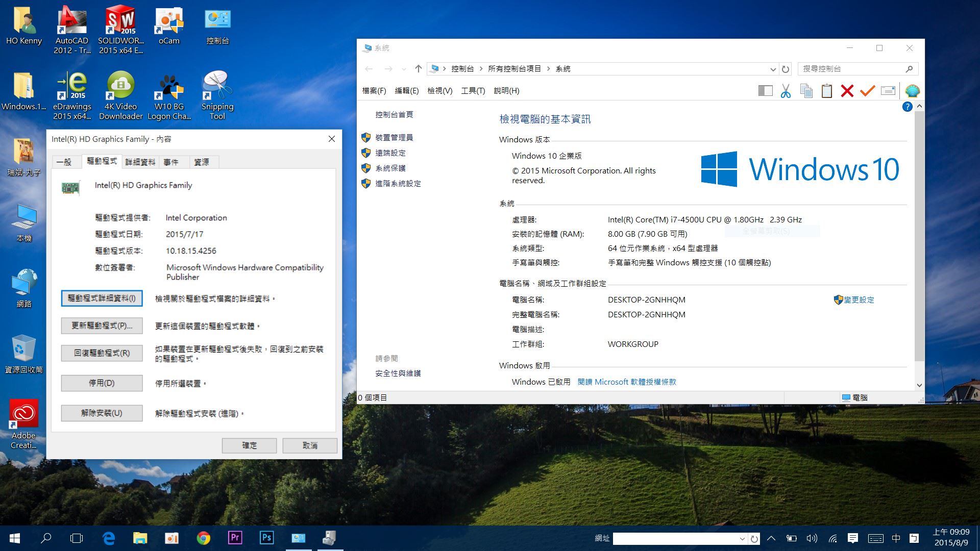Expand taskbar 網址 address dropdown
The height and width of the screenshot is (551, 980).
click(x=742, y=539)
